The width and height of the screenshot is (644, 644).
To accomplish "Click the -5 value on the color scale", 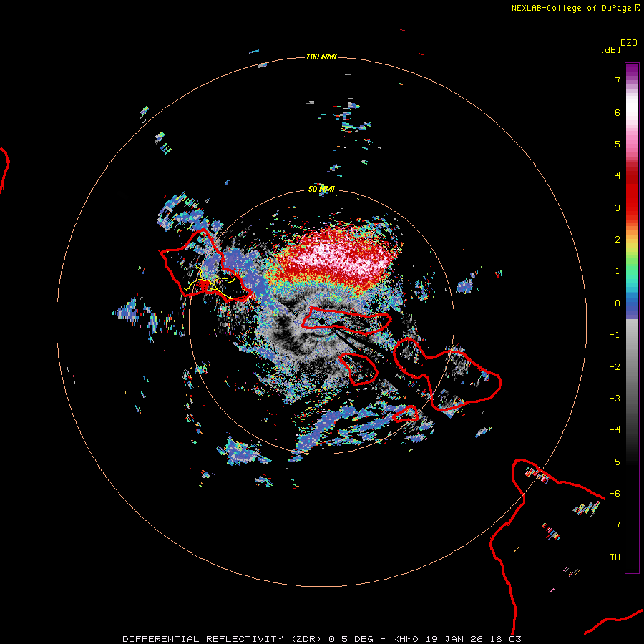I will click(x=615, y=462).
